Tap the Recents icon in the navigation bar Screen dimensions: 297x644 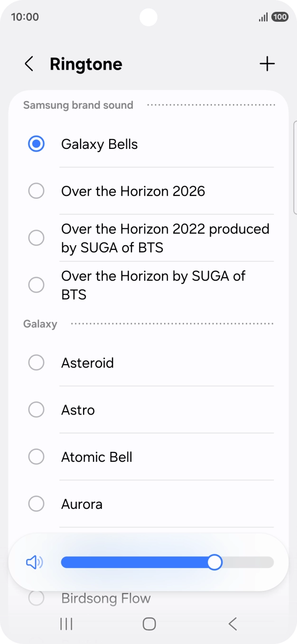pos(66,624)
